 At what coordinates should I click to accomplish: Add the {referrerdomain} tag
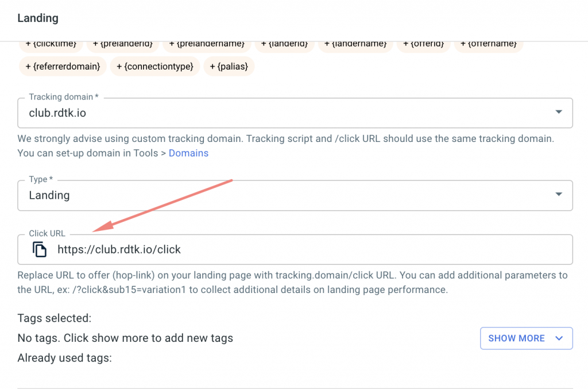tap(62, 66)
